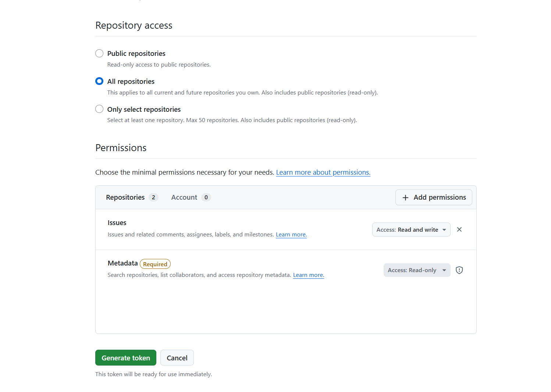Open Learn more about permissions link
This screenshot has height=392, width=551.
coord(323,172)
